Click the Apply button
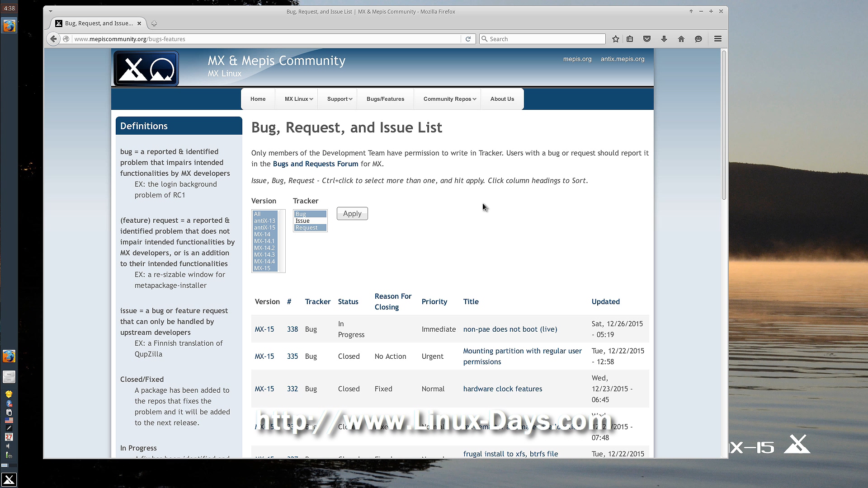This screenshot has width=868, height=488. tap(352, 214)
